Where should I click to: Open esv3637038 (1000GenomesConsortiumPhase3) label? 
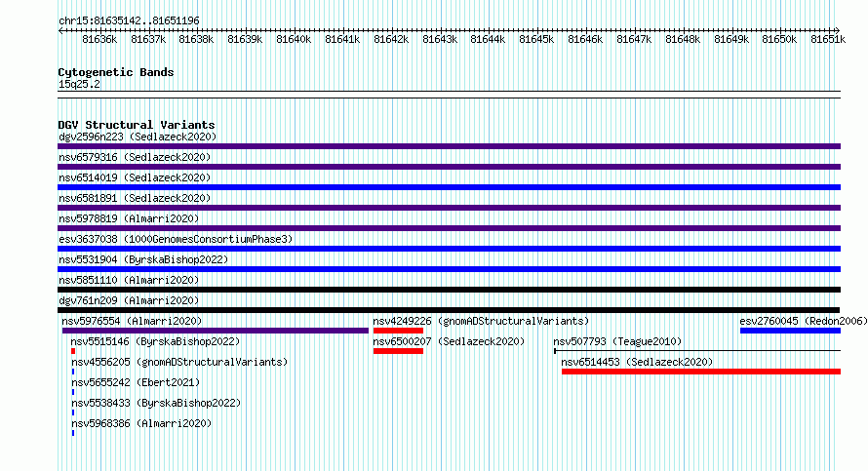pos(176,239)
